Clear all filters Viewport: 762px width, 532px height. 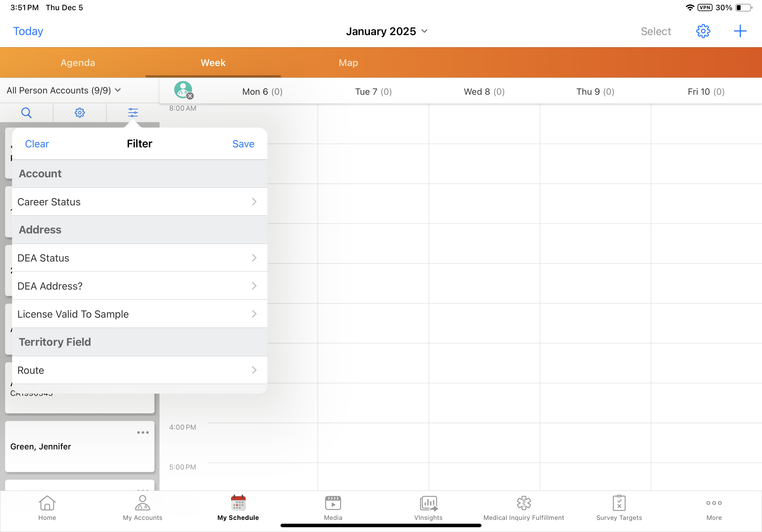(37, 144)
